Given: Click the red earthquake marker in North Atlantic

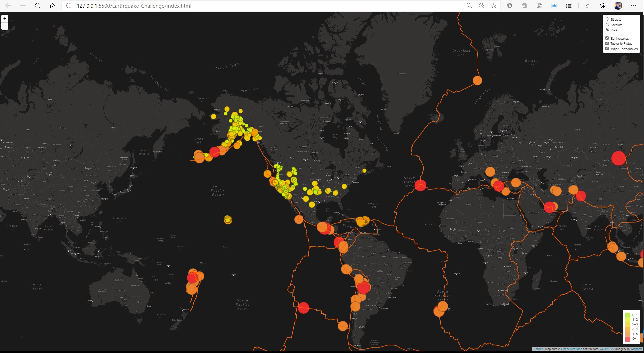Looking at the screenshot, I should pyautogui.click(x=420, y=185).
